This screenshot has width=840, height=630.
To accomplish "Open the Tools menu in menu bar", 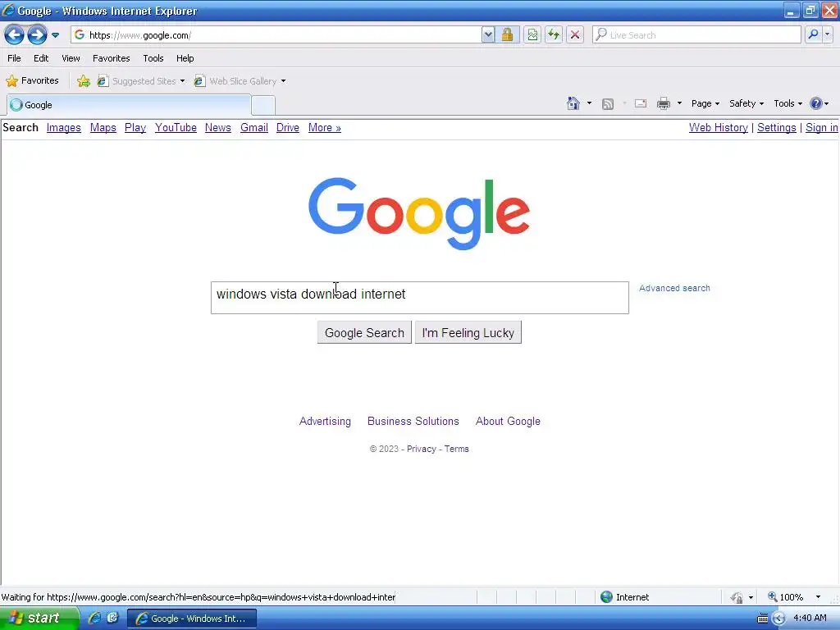I will tap(153, 58).
